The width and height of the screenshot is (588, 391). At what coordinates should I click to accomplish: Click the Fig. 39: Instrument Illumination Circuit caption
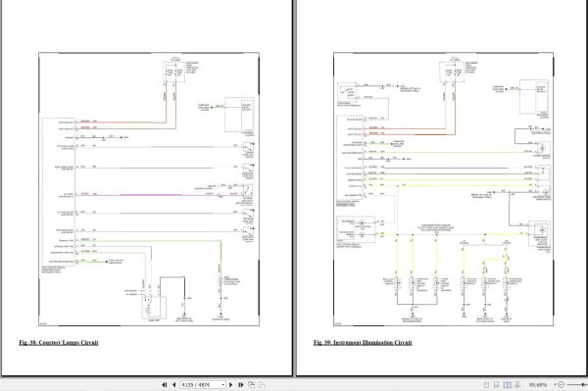[363, 342]
